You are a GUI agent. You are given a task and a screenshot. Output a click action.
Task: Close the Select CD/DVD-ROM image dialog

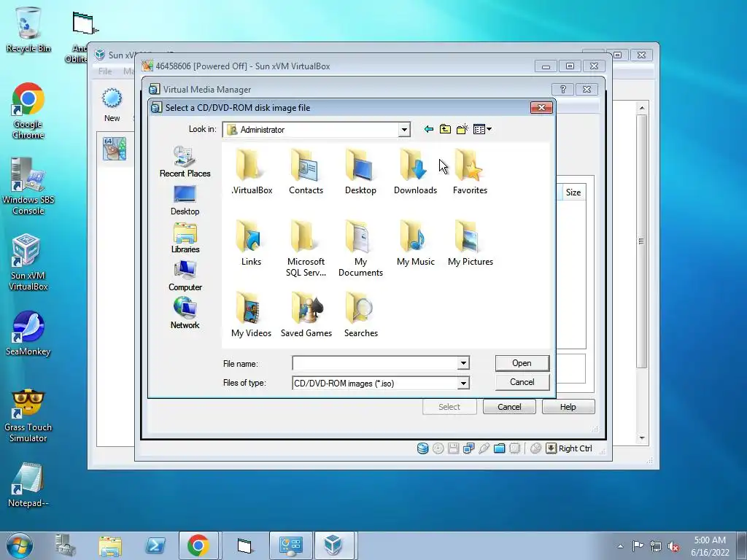pyautogui.click(x=541, y=108)
